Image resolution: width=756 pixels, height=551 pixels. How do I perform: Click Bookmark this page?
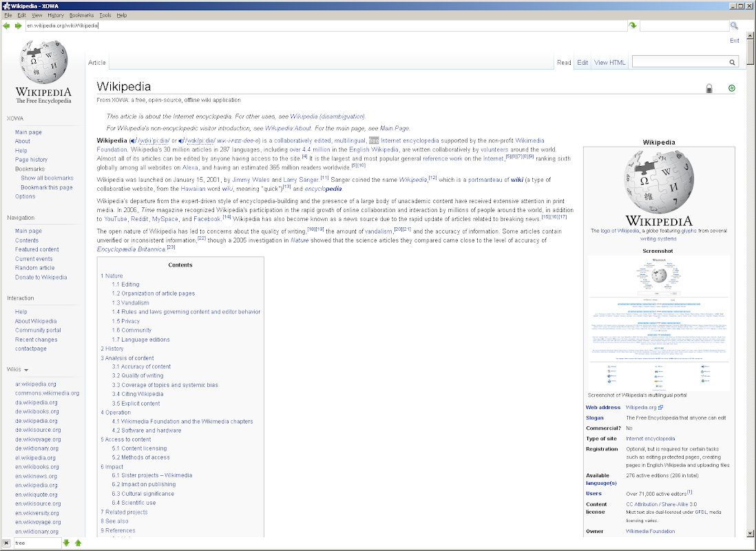(47, 187)
